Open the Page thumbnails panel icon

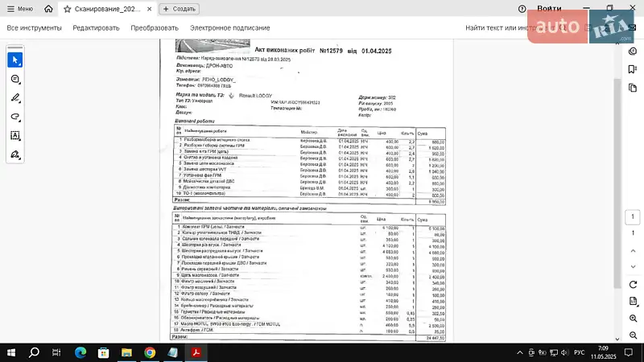pyautogui.click(x=633, y=88)
